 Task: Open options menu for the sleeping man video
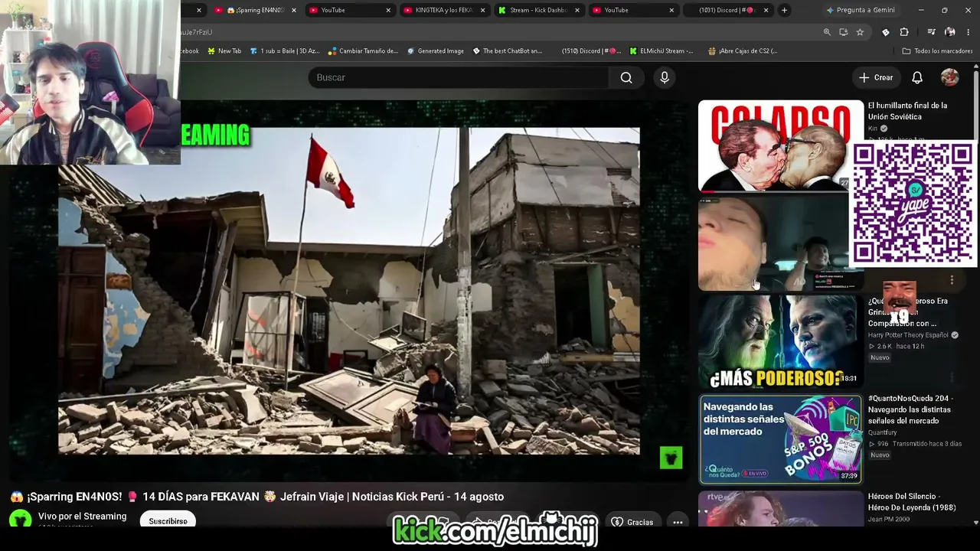point(952,280)
